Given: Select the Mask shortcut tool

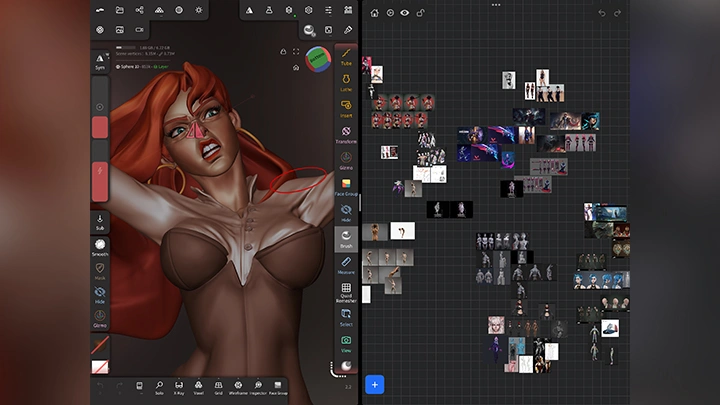Looking at the screenshot, I should (x=100, y=271).
